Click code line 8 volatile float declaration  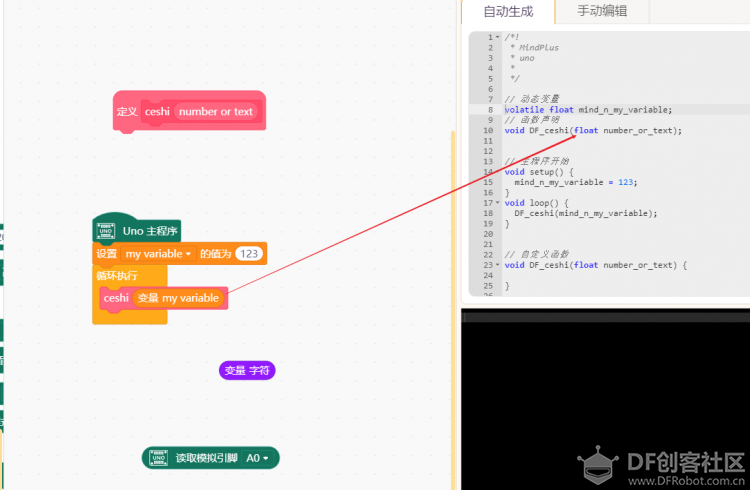click(x=588, y=110)
